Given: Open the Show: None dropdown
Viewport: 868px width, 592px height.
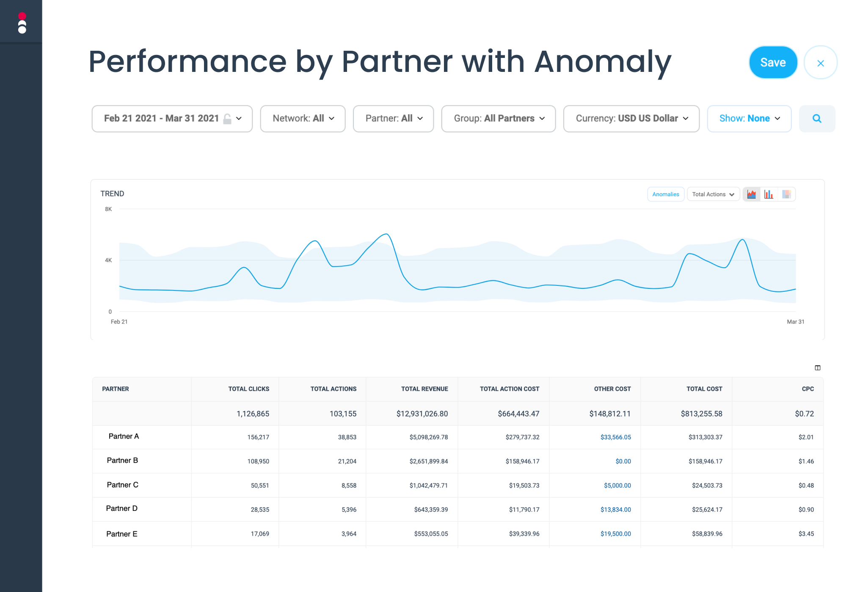Looking at the screenshot, I should point(749,118).
